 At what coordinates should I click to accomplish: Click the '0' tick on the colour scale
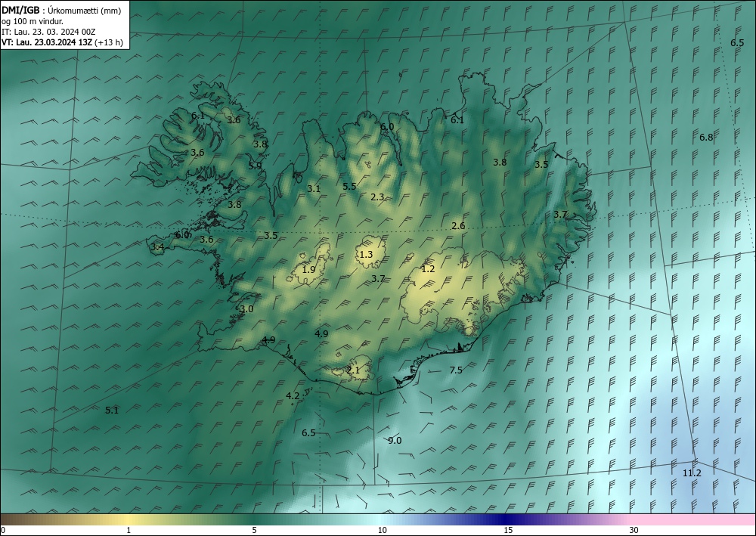click(3, 531)
